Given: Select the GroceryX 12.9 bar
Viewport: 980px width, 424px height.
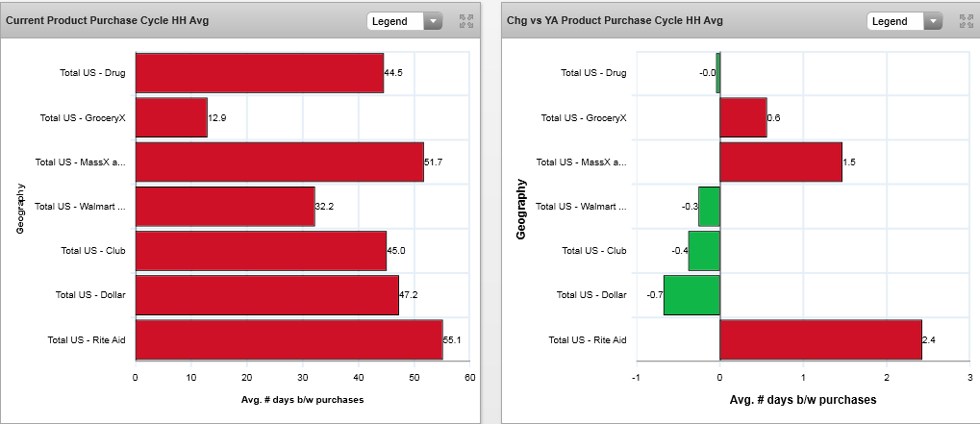Looking at the screenshot, I should 171,117.
